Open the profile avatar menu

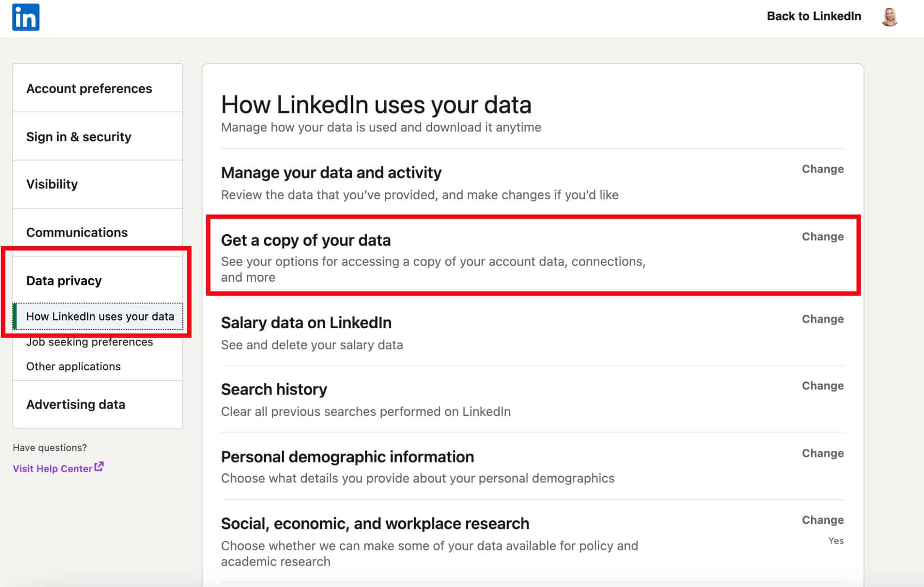[x=888, y=16]
